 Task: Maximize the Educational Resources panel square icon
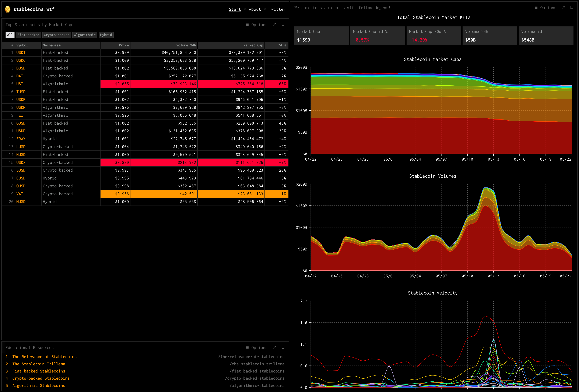click(283, 347)
